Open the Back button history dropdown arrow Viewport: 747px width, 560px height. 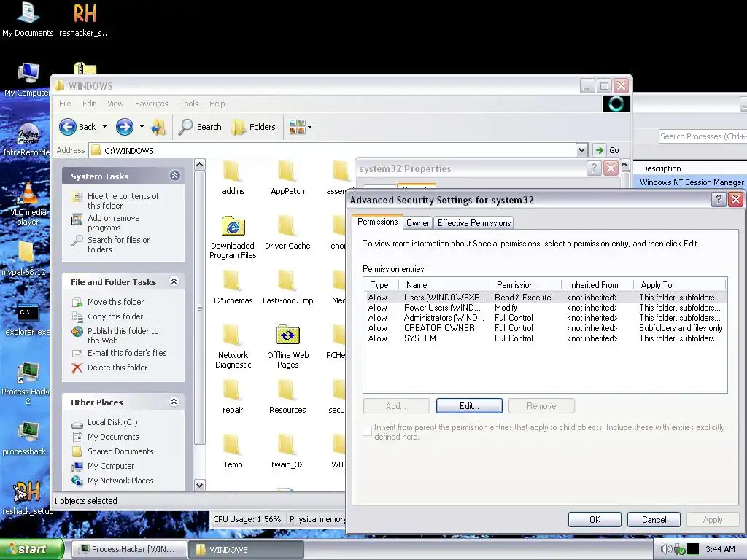[104, 127]
